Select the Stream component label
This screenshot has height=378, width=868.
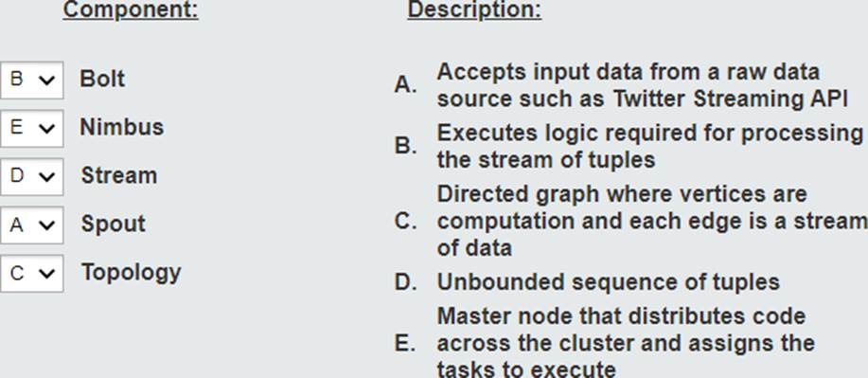click(119, 175)
